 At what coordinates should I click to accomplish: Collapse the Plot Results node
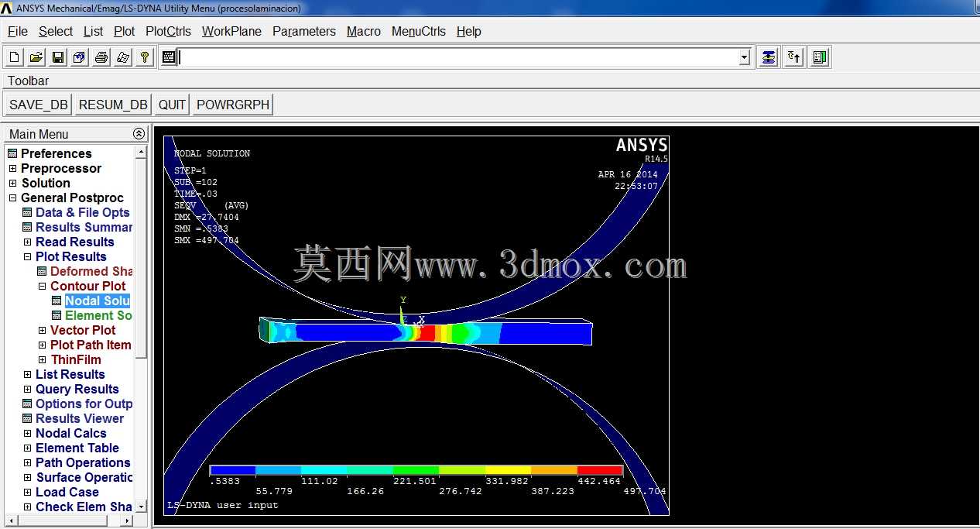[x=27, y=256]
